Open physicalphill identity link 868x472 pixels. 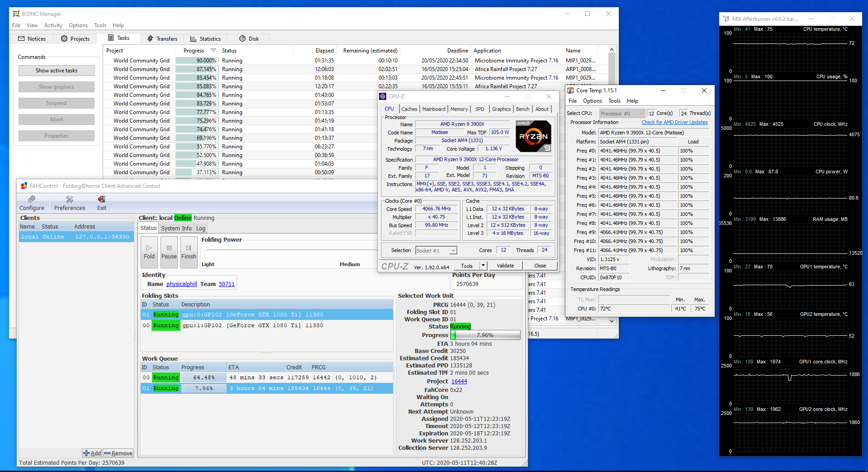182,284
